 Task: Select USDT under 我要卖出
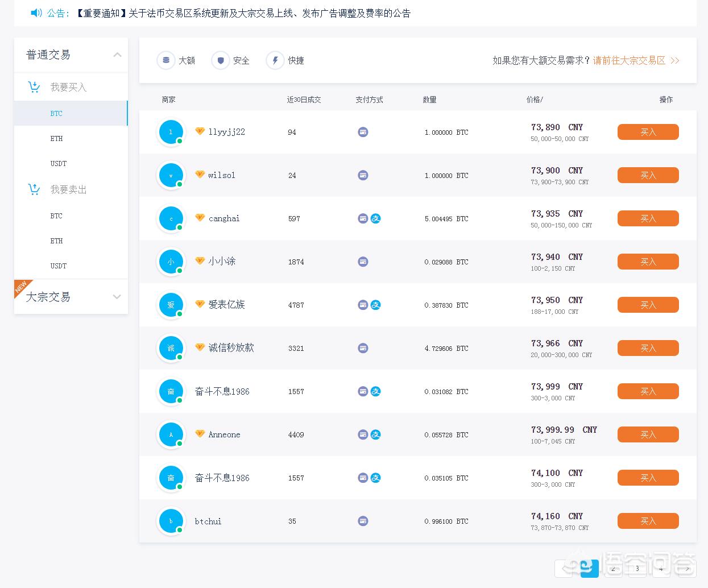58,266
